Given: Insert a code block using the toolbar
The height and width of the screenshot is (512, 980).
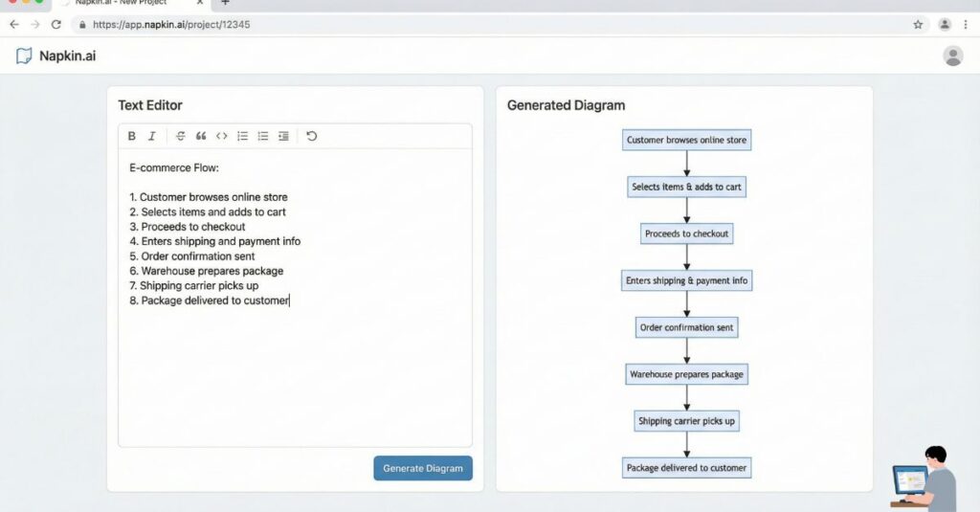Looking at the screenshot, I should click(221, 136).
